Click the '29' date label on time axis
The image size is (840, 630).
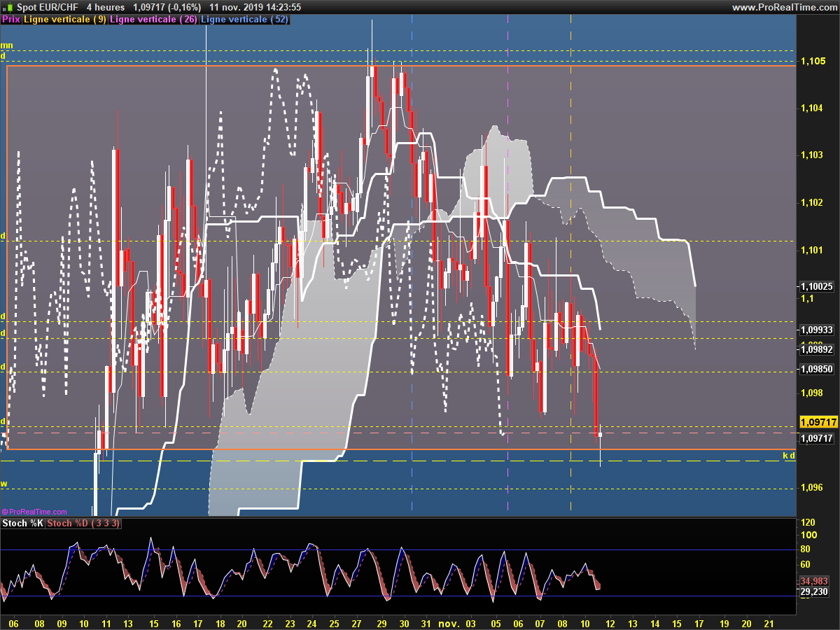click(x=381, y=622)
